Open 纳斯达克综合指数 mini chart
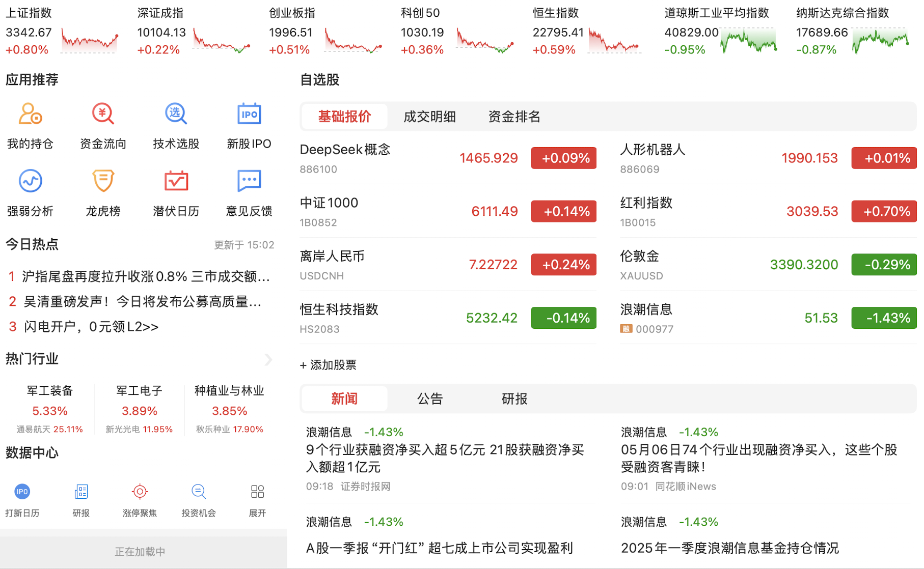 [881, 41]
